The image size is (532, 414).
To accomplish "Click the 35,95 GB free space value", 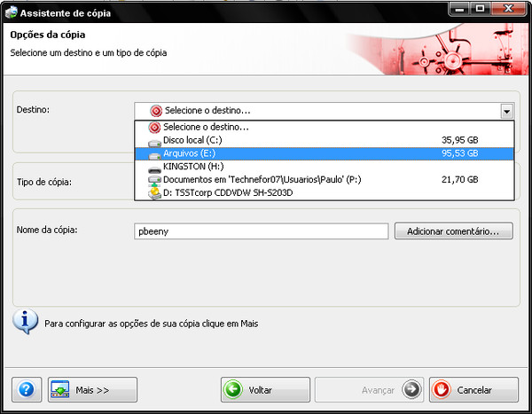I will tap(459, 140).
